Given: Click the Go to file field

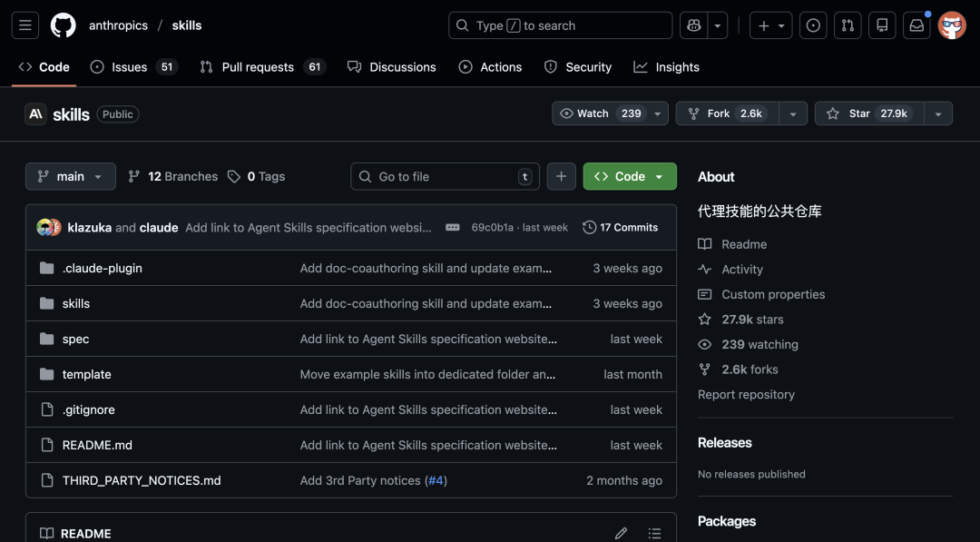Looking at the screenshot, I should [x=445, y=176].
